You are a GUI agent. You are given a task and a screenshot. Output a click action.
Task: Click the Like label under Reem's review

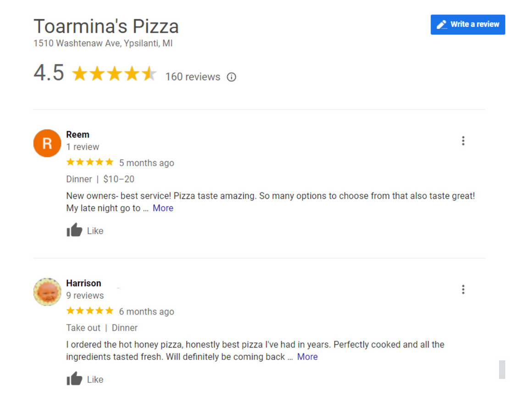click(95, 231)
